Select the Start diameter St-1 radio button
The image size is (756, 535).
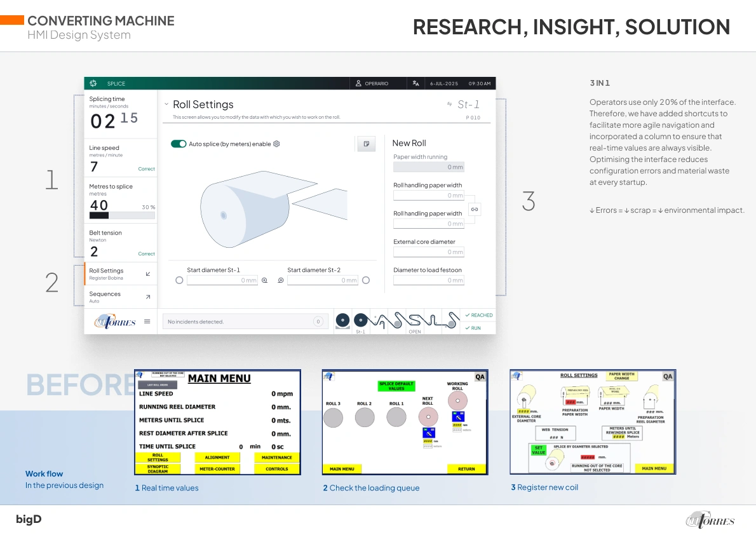(179, 280)
